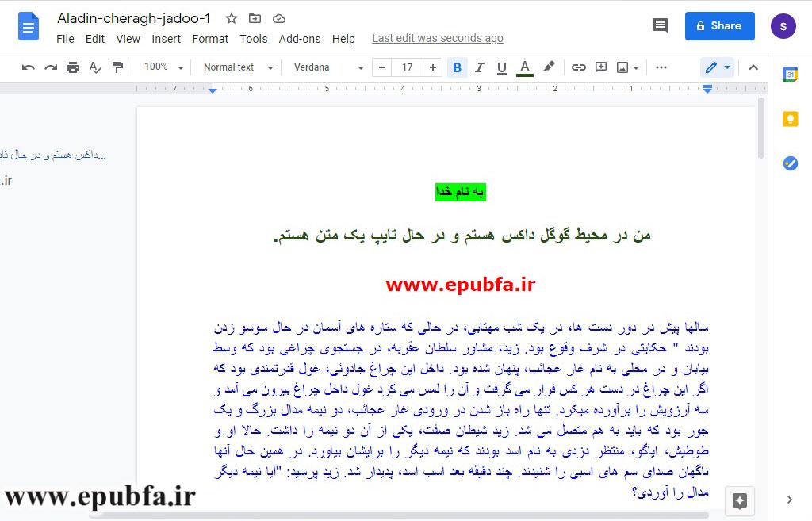Click the paragraph line starting سالها پیش
Screen dimensions: 812x521
(x=461, y=328)
